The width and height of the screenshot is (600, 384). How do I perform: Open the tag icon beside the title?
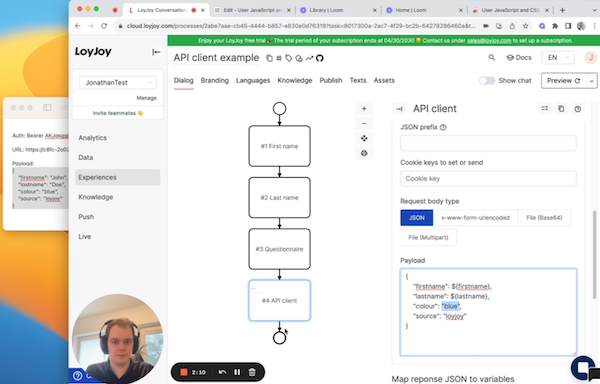point(289,58)
